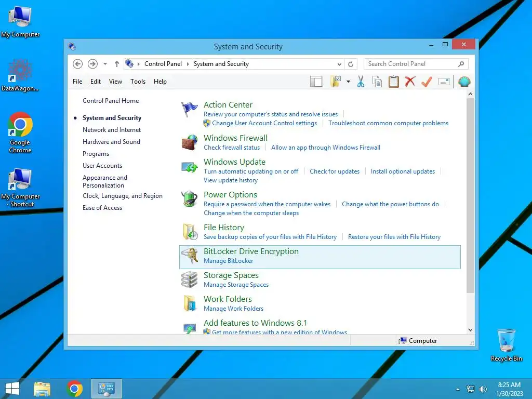Viewport: 532px width, 399px height.
Task: Click the red X Delete toolbar icon
Action: point(410,82)
